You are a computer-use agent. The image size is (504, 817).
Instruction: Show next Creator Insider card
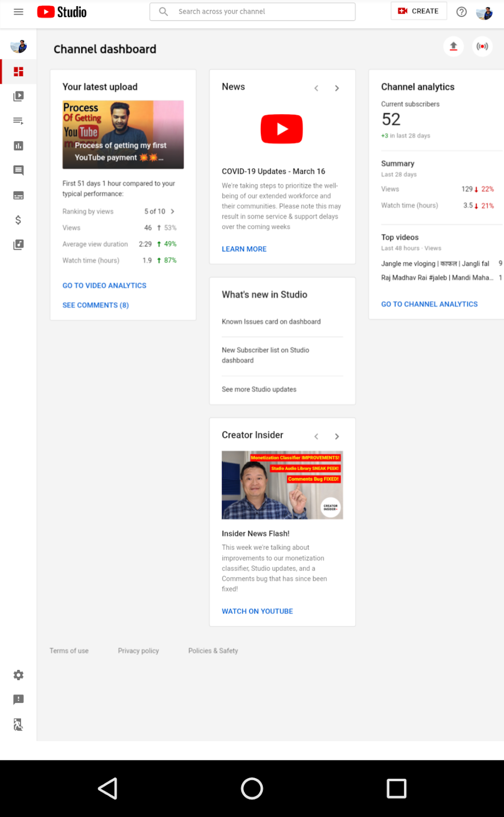pos(337,437)
